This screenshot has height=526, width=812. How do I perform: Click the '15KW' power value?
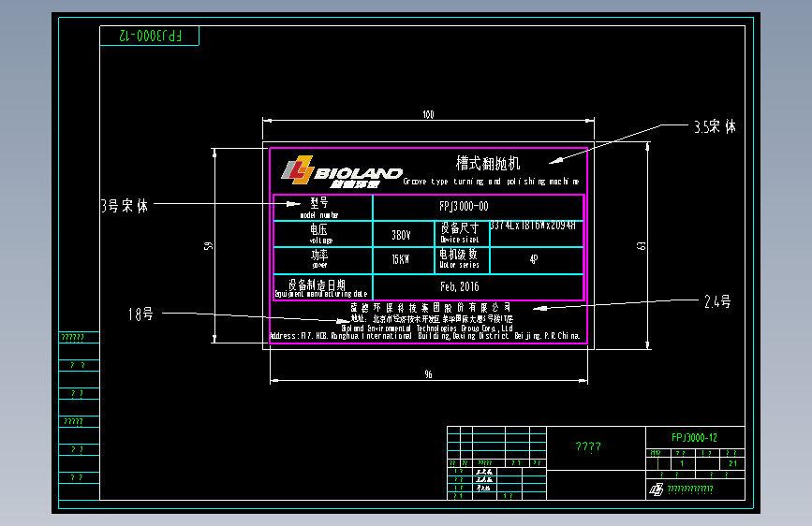pyautogui.click(x=400, y=259)
